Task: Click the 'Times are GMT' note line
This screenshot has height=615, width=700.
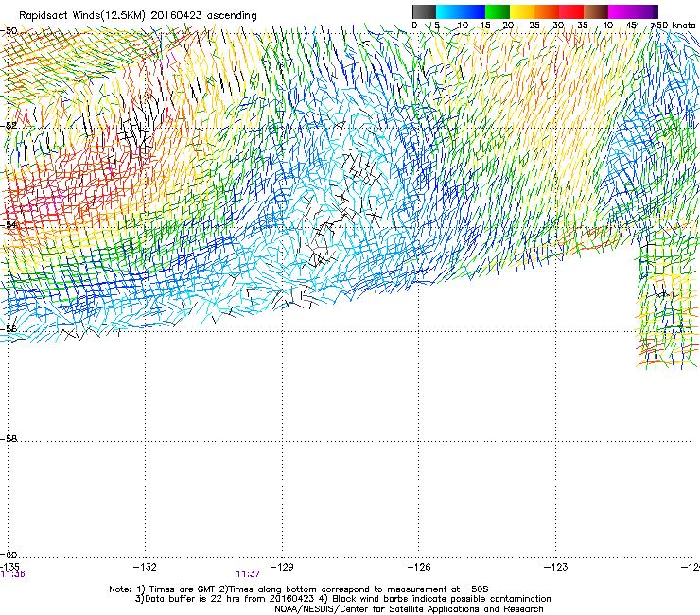Action: 299,589
